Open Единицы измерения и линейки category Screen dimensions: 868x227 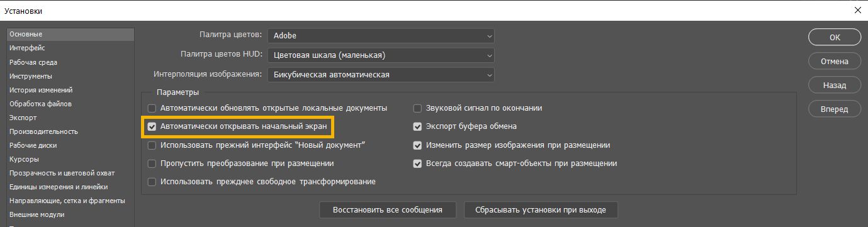[70, 187]
